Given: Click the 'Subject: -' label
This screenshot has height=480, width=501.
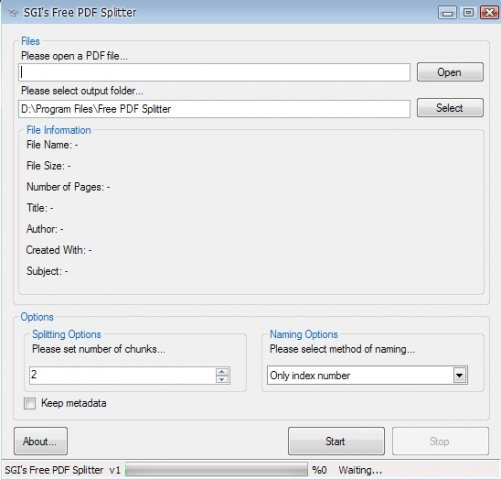Looking at the screenshot, I should tap(47, 271).
